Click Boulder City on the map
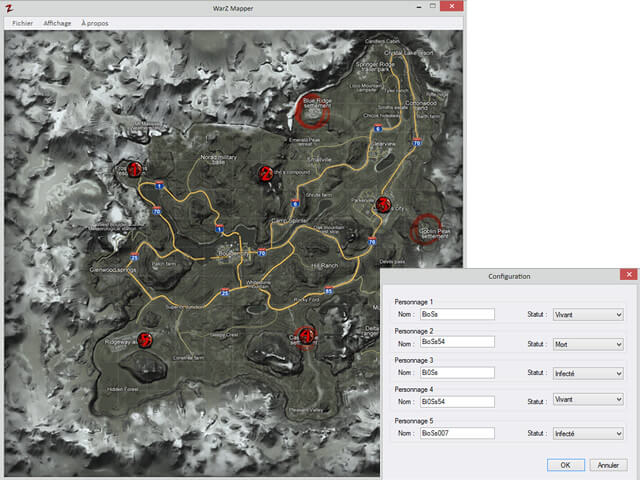The height and width of the screenshot is (480, 640). [233, 253]
